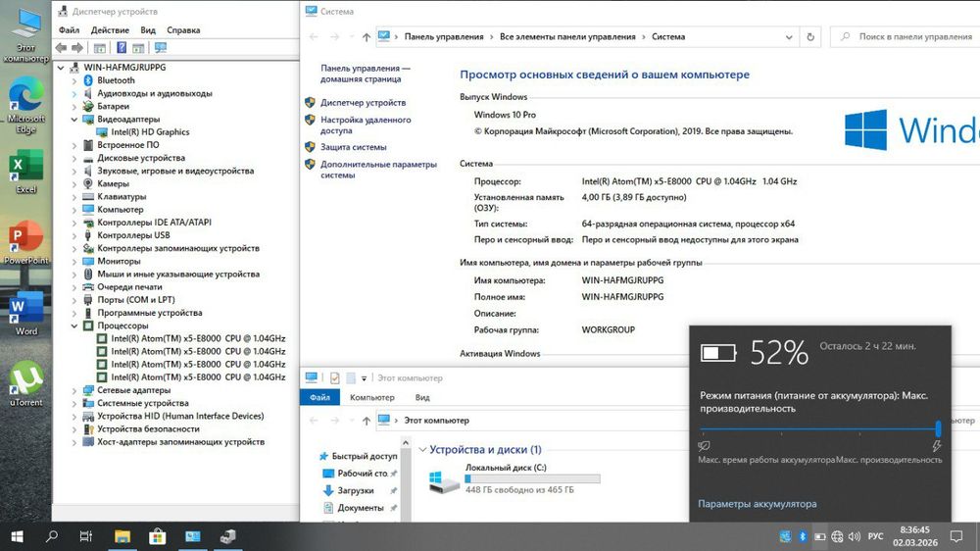Click the РУС language indicator

pos(875,536)
